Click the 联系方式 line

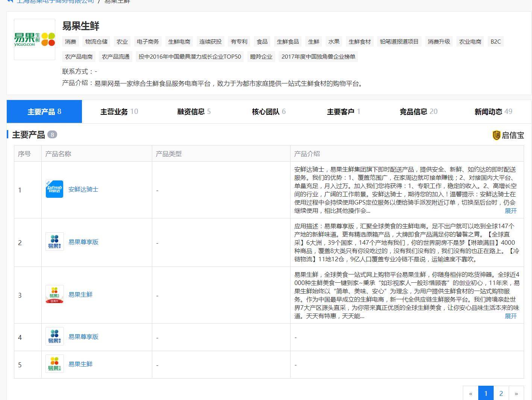coord(80,71)
